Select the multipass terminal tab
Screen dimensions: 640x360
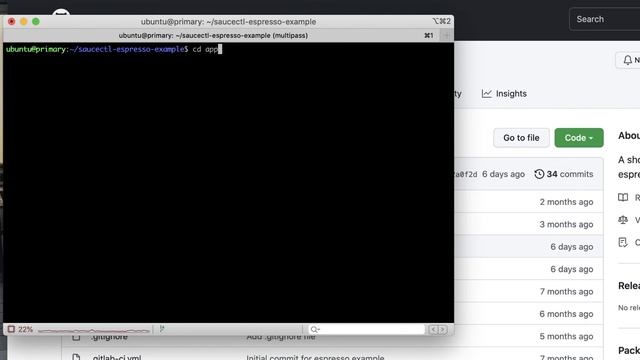pos(213,36)
